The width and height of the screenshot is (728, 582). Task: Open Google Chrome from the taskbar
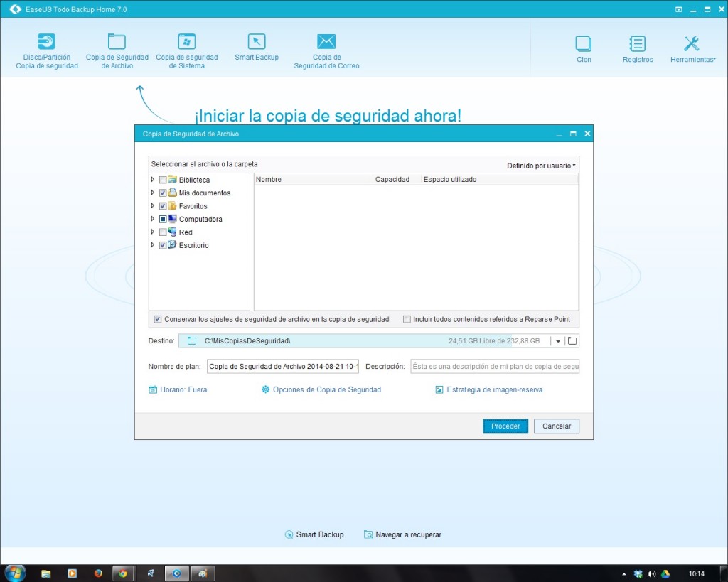(123, 573)
